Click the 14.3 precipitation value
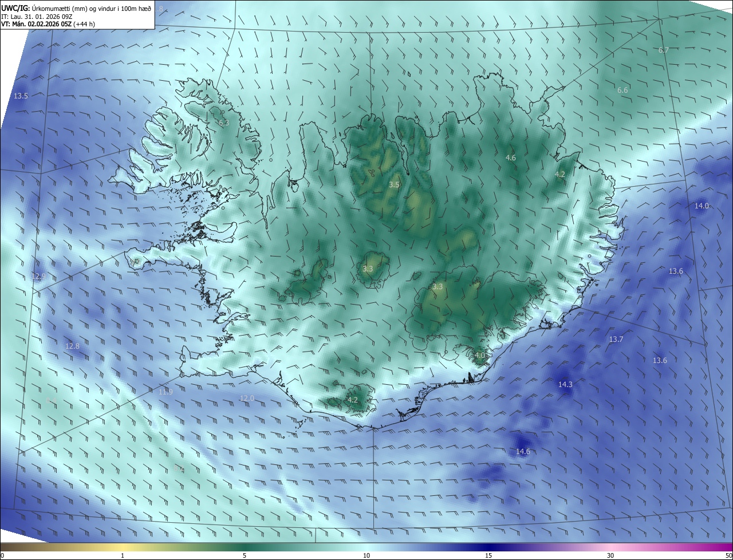Viewport: 733px width, 560px height. pos(565,385)
